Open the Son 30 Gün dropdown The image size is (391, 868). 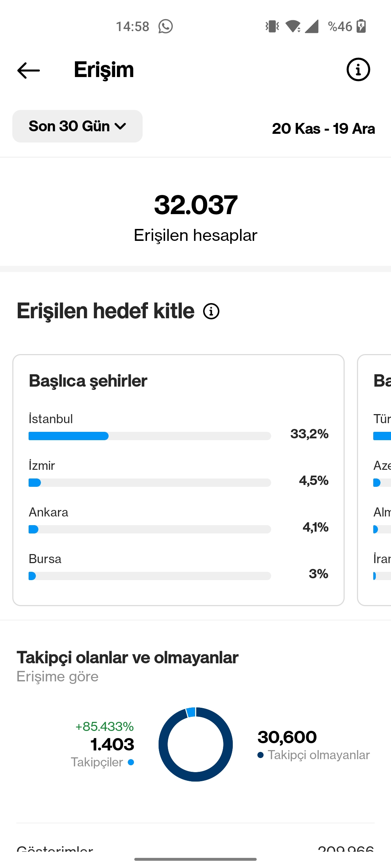[x=77, y=126]
